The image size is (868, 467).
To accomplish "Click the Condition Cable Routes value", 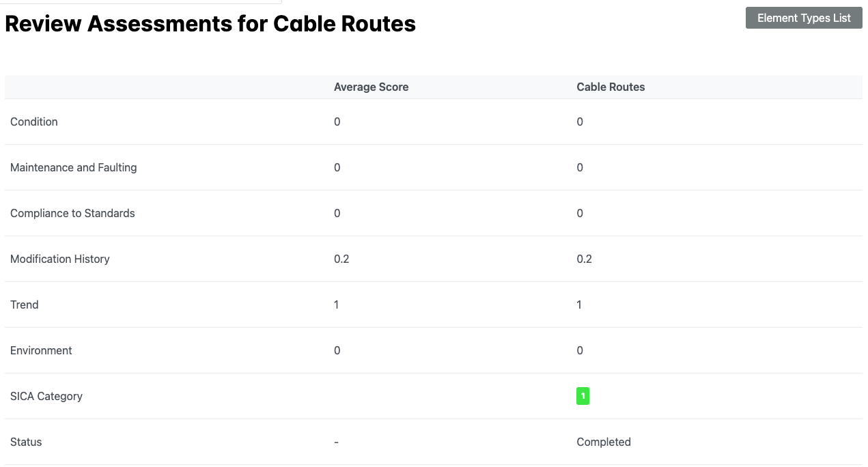I will (x=580, y=122).
